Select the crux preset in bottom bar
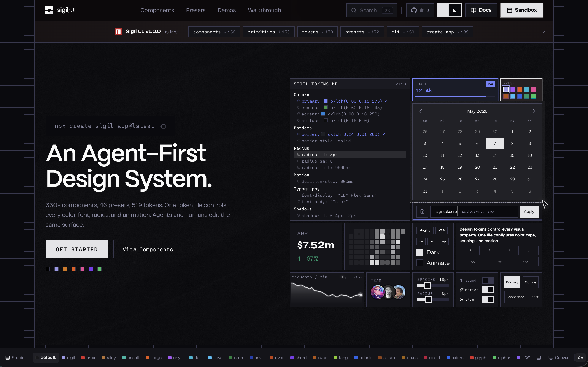This screenshot has width=588, height=367. (x=88, y=358)
